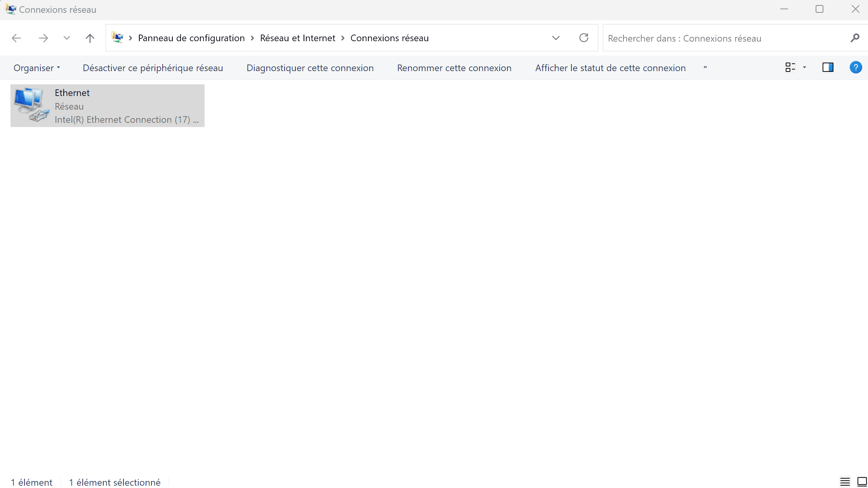Expand chevron before Panneau de configuration
Viewport: 868px width, 488px height.
130,38
